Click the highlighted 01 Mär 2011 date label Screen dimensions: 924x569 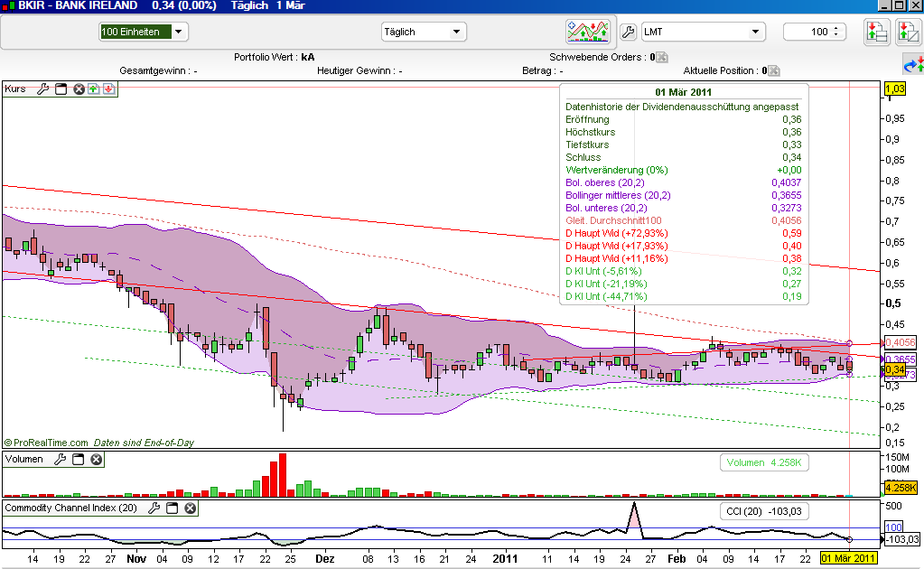click(x=848, y=558)
